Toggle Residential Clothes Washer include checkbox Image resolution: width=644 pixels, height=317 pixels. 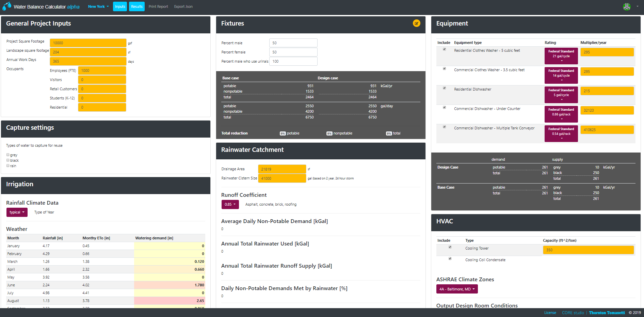tap(444, 49)
